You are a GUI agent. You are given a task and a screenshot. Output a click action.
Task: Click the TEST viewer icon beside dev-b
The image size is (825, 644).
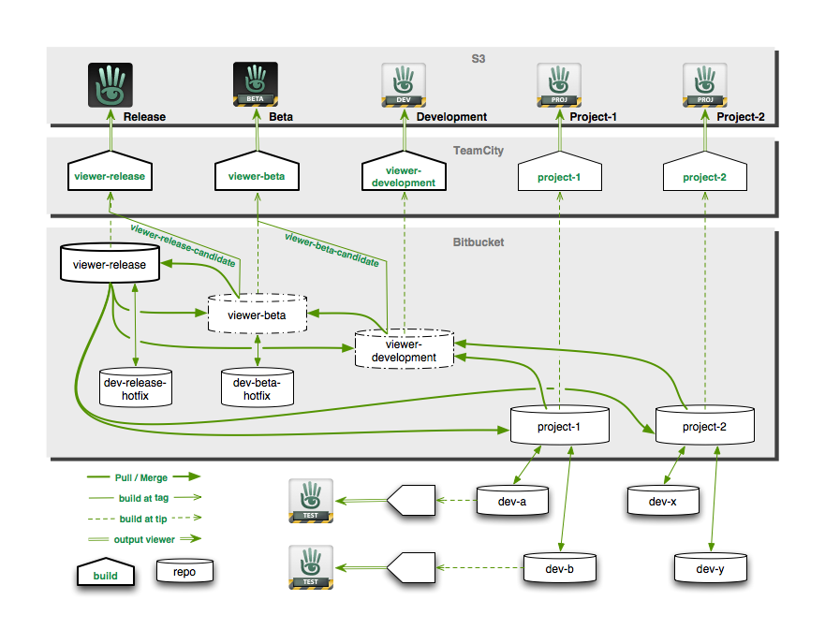tap(310, 567)
